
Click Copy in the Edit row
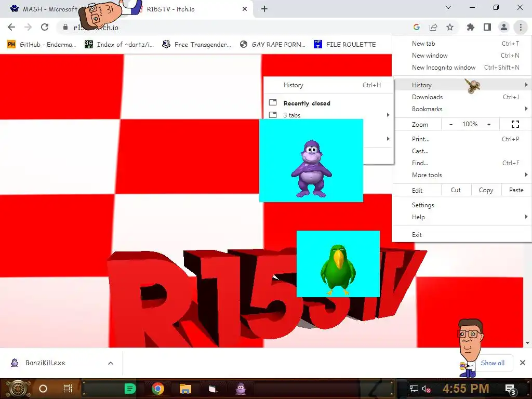pyautogui.click(x=486, y=190)
